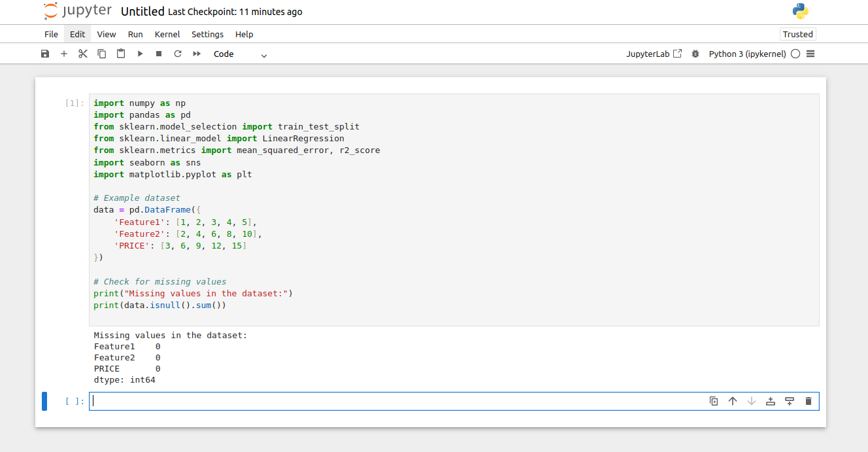Insert a new cell with the plus icon
This screenshot has height=452, width=868.
tap(64, 54)
